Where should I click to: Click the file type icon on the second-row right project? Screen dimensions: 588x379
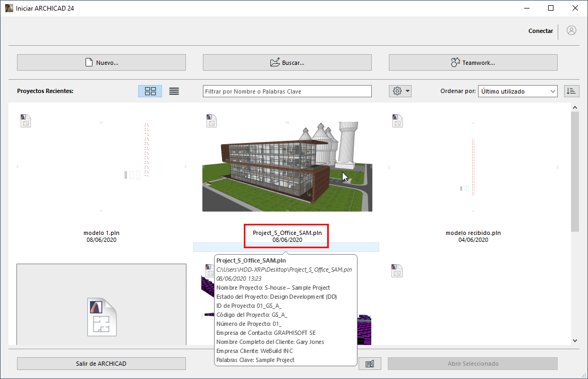tap(397, 271)
